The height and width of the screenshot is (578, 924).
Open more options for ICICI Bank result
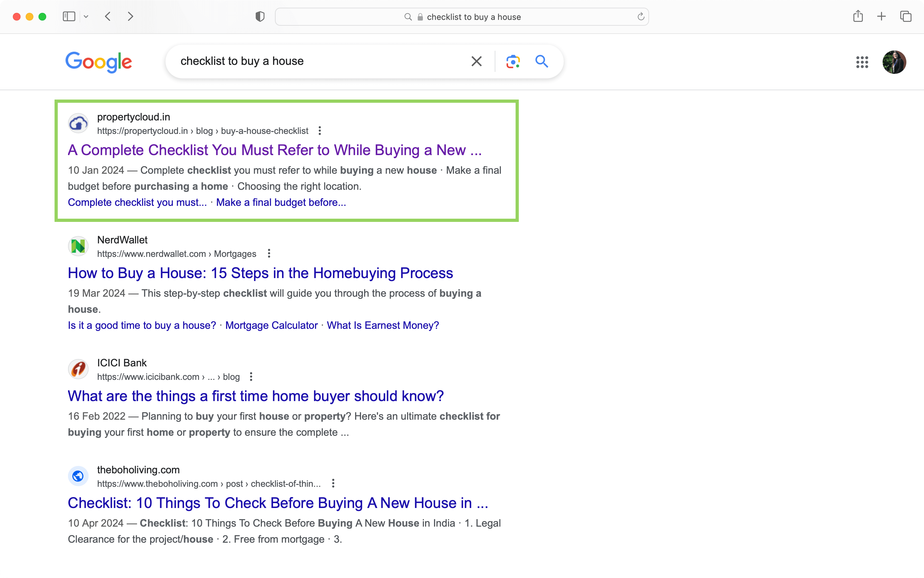pos(251,377)
